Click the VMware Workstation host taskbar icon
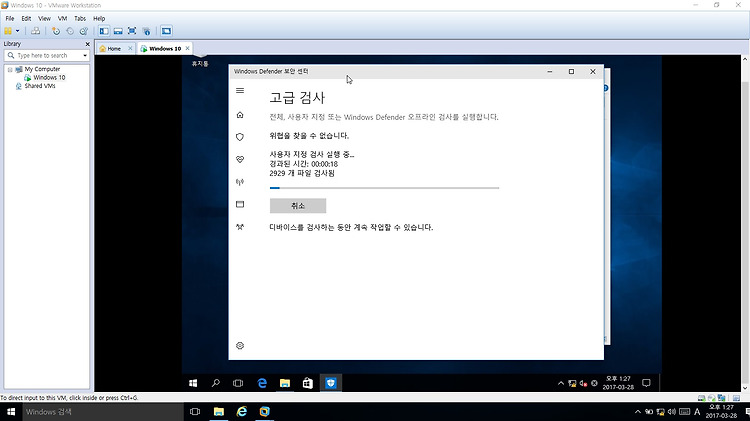Image resolution: width=750 pixels, height=421 pixels. pos(265,411)
